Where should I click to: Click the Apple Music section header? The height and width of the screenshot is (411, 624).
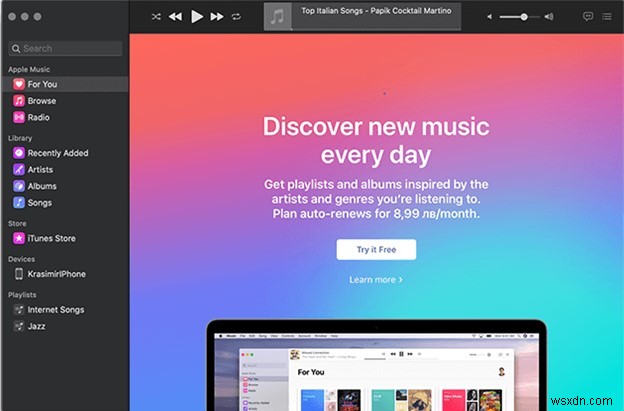29,69
